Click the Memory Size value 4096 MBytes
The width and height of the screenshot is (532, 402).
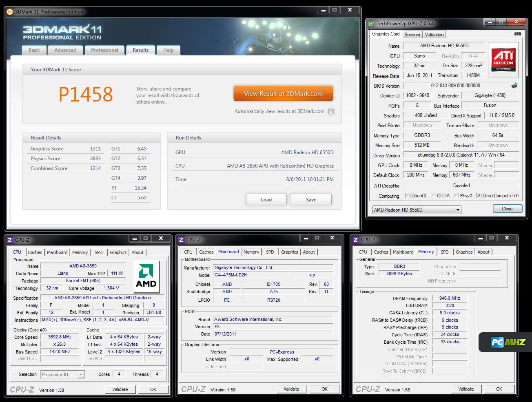(399, 274)
